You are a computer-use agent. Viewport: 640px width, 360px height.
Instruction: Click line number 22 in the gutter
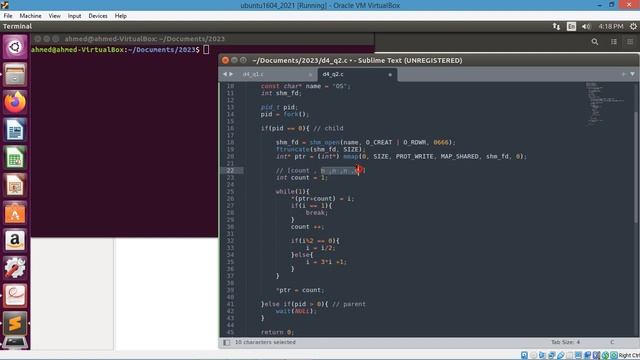(230, 171)
